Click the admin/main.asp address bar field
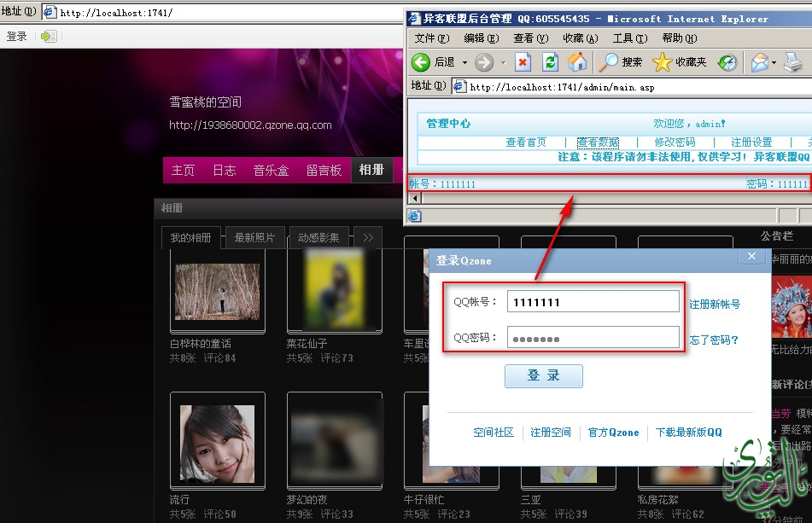Screen dimensions: 812x523 tap(632, 86)
